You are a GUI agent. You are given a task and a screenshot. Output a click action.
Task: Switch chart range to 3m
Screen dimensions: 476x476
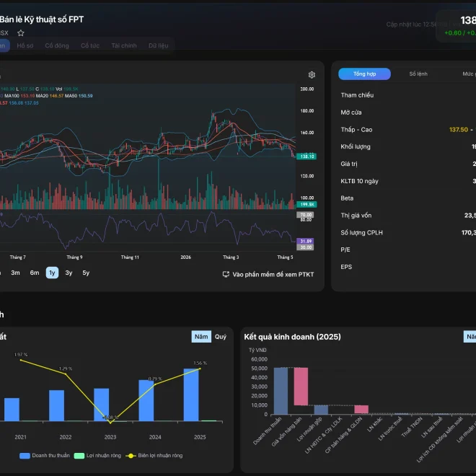click(x=15, y=273)
